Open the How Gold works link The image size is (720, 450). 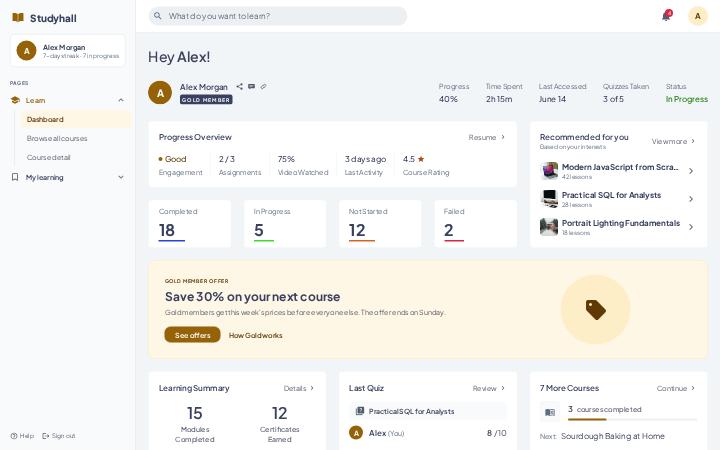(x=255, y=335)
